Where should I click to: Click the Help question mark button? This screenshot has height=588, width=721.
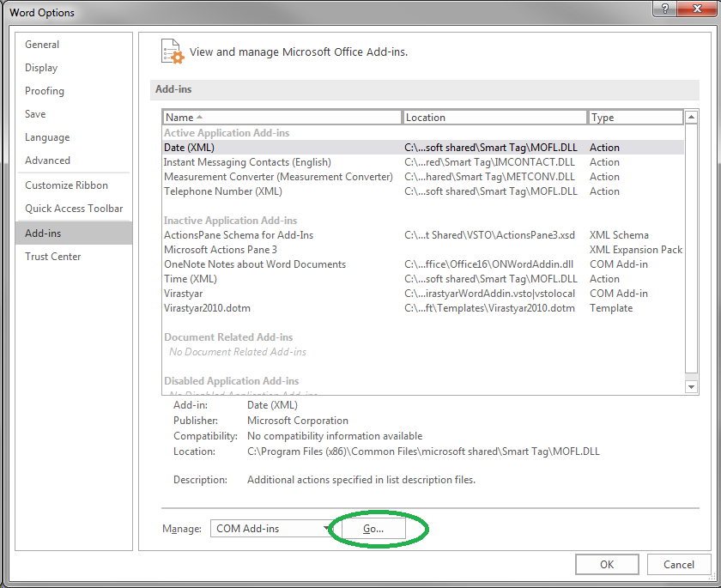[x=664, y=9]
